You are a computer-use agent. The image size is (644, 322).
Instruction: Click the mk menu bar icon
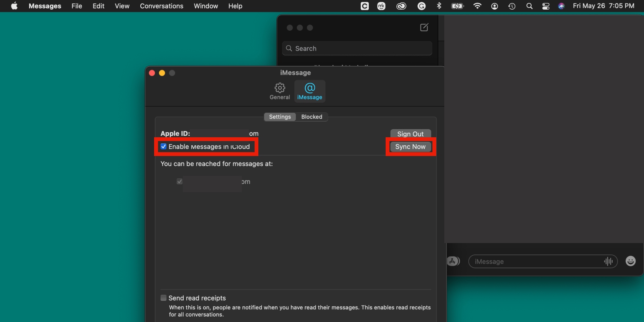381,6
